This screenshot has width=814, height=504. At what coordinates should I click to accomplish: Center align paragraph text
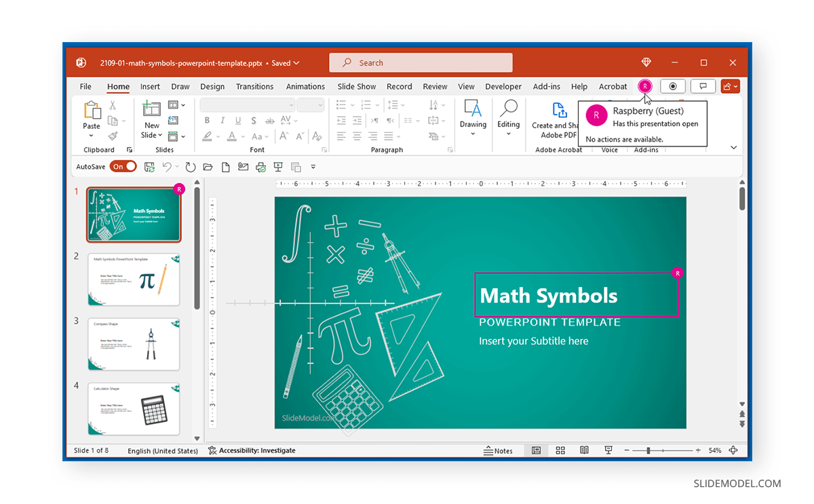click(357, 136)
